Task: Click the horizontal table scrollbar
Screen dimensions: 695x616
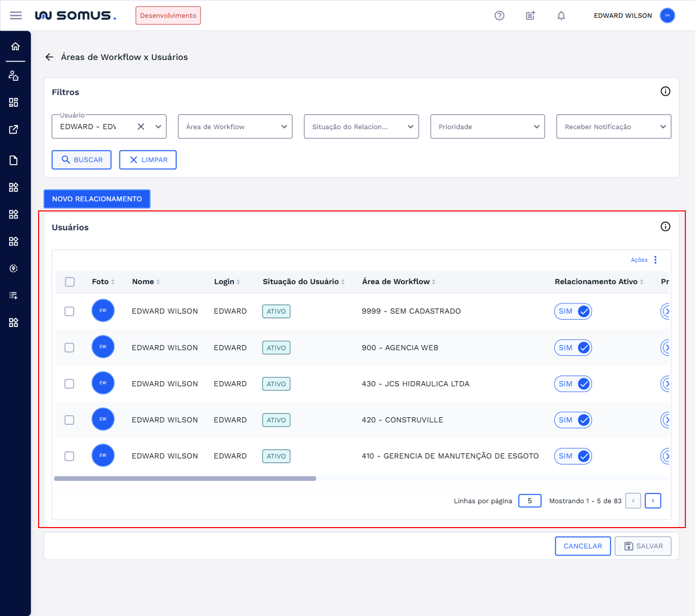Action: [x=185, y=478]
